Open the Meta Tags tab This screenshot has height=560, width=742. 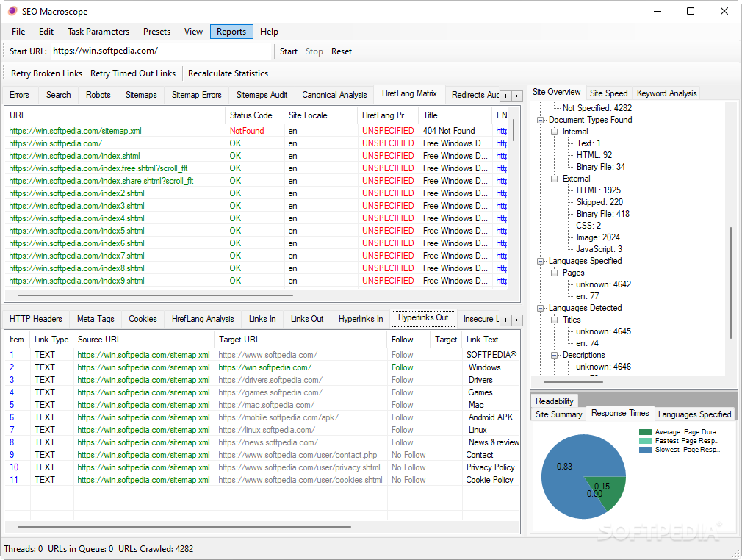coord(96,319)
